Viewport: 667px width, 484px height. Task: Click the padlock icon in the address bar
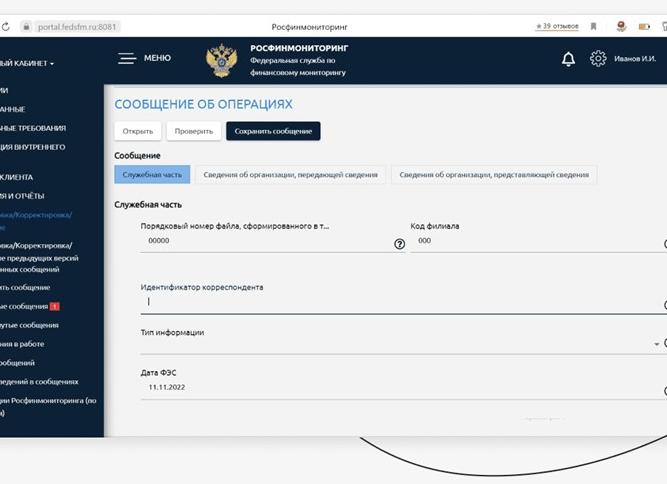pos(26,27)
